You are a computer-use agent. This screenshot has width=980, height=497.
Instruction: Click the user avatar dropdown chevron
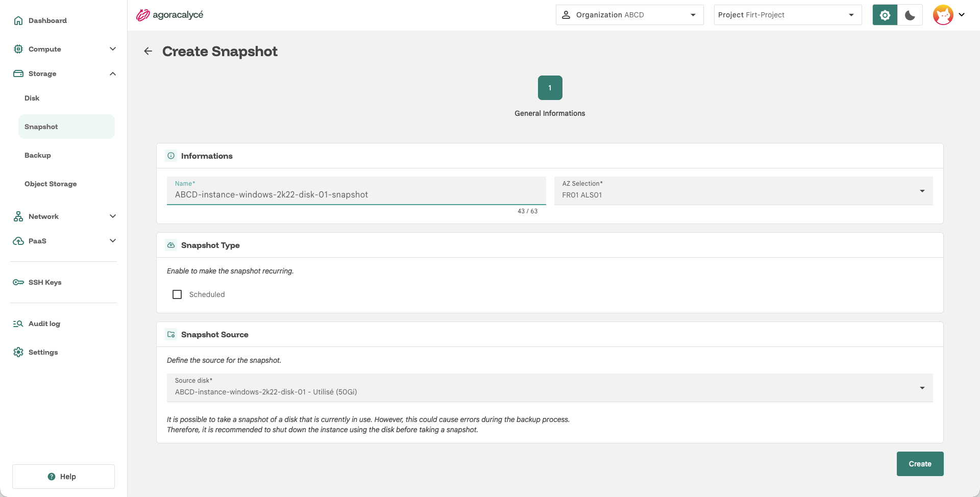pos(962,15)
